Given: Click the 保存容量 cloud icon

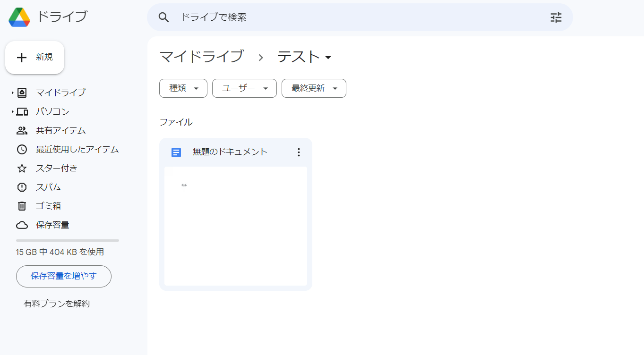Looking at the screenshot, I should click(22, 225).
